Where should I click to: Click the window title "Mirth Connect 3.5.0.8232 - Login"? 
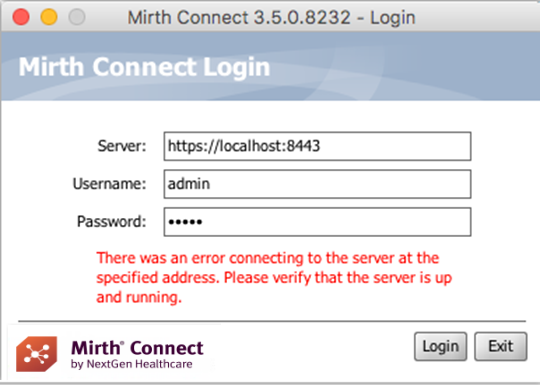click(271, 17)
